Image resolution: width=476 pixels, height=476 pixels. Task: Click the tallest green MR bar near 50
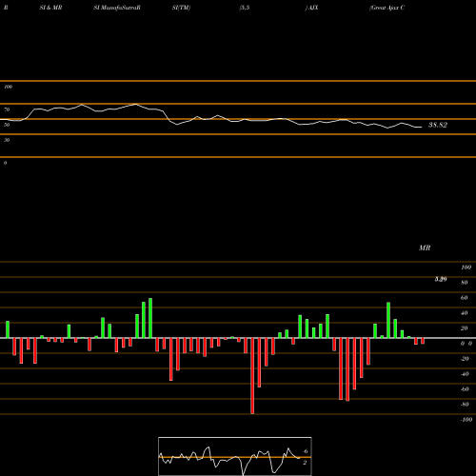[150, 318]
